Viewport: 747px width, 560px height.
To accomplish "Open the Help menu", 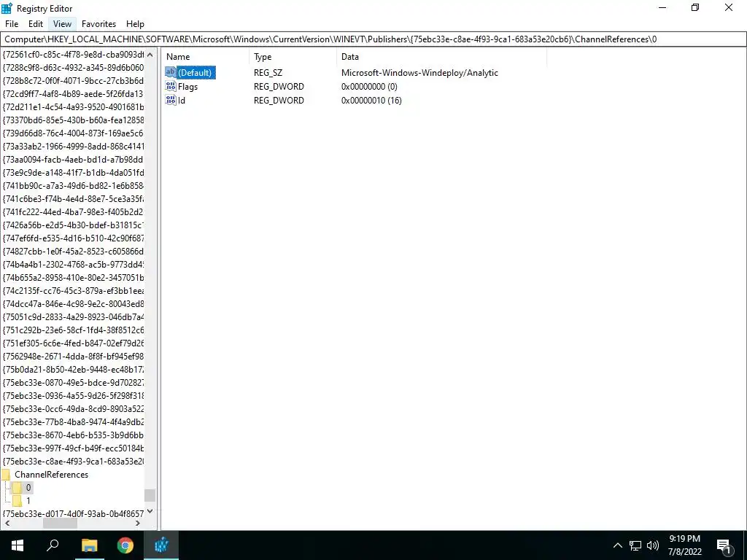I will tap(135, 24).
